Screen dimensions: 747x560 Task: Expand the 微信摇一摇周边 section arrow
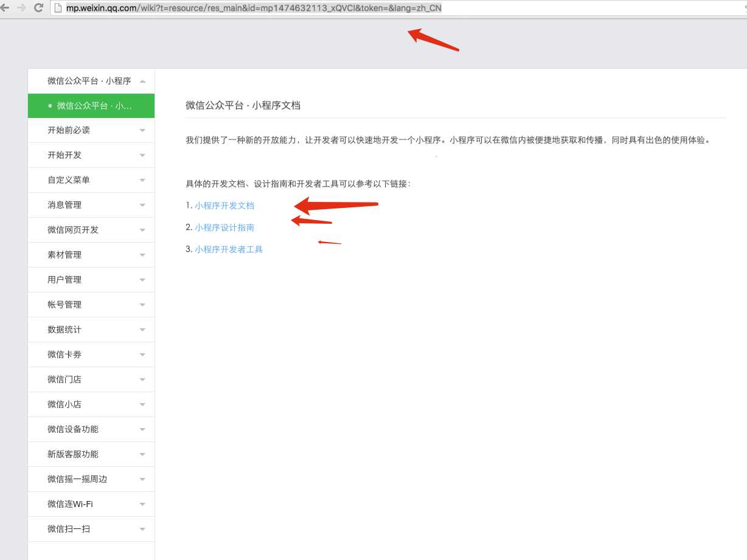pyautogui.click(x=142, y=479)
